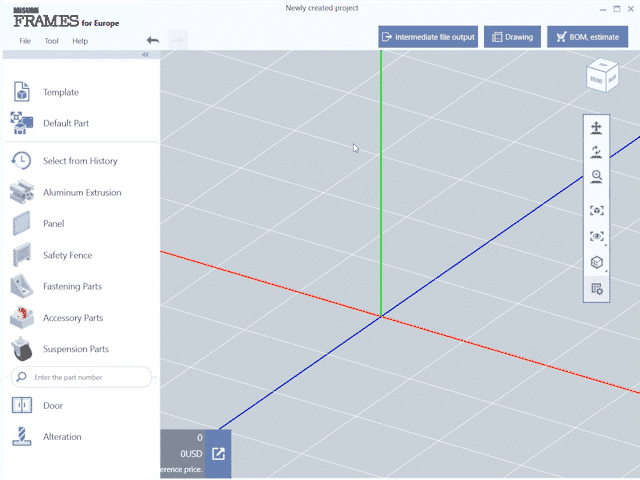
Task: Click the fit-to-view cube icon
Action: (597, 211)
